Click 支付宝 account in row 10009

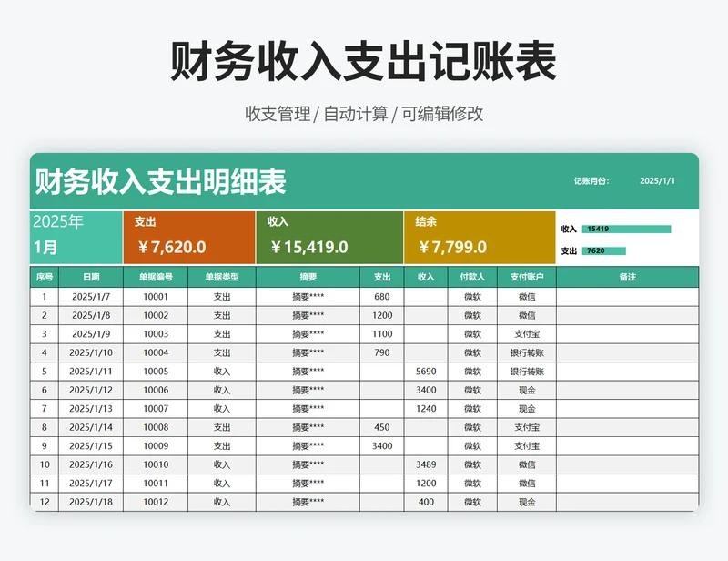[x=527, y=445]
